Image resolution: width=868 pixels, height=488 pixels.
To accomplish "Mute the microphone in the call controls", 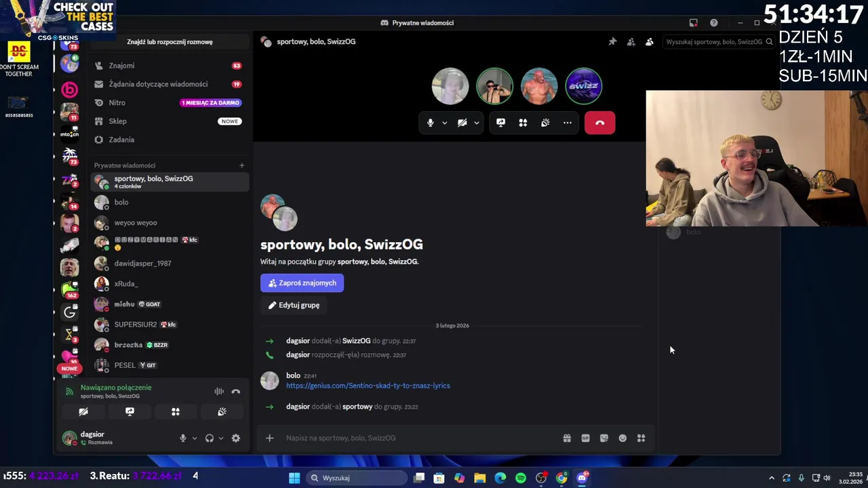I will pos(430,123).
